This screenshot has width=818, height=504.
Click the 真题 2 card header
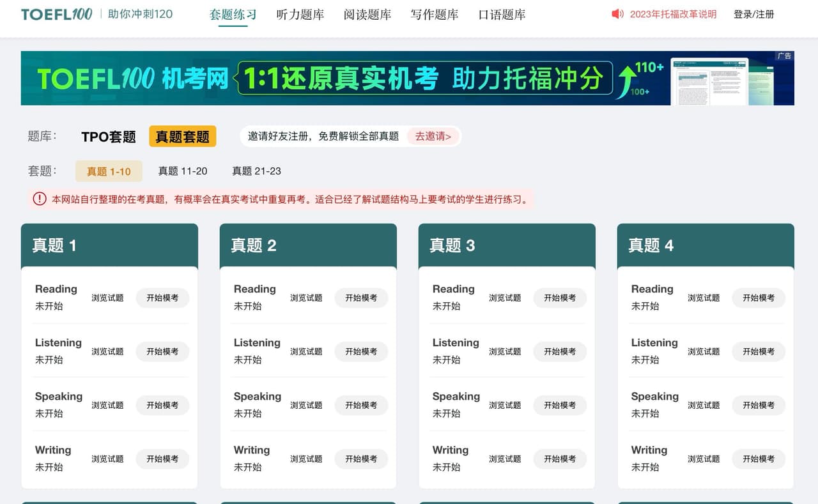tap(308, 245)
